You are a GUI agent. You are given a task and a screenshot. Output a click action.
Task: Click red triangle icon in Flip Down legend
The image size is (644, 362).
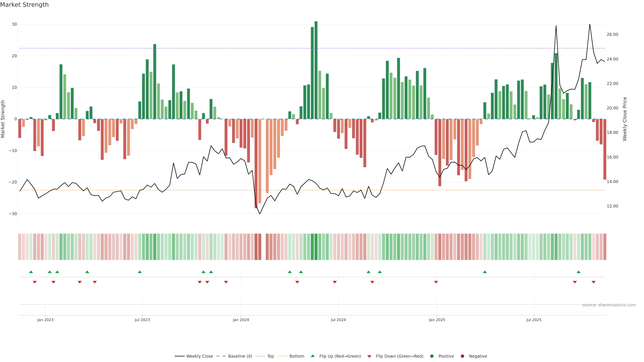[369, 356]
